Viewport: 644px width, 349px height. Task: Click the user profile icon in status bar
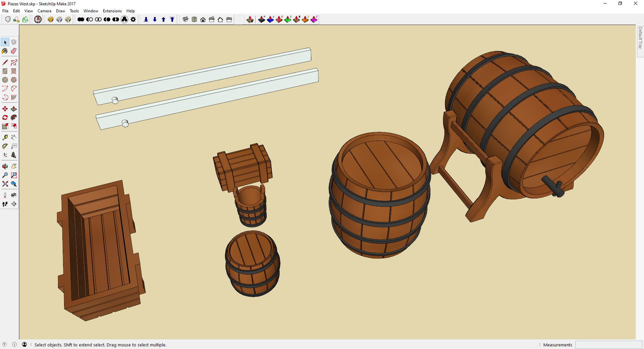click(x=24, y=345)
